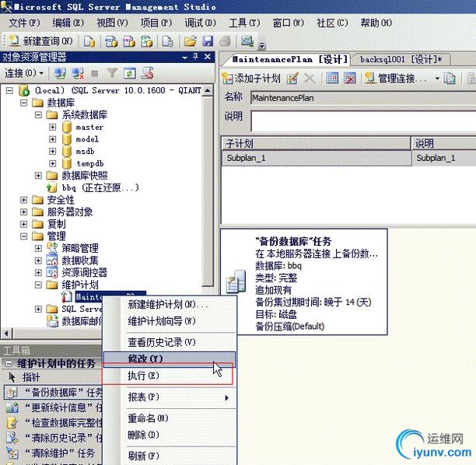Close the Object Explorer panel
This screenshot has height=465, width=476.
click(x=208, y=57)
